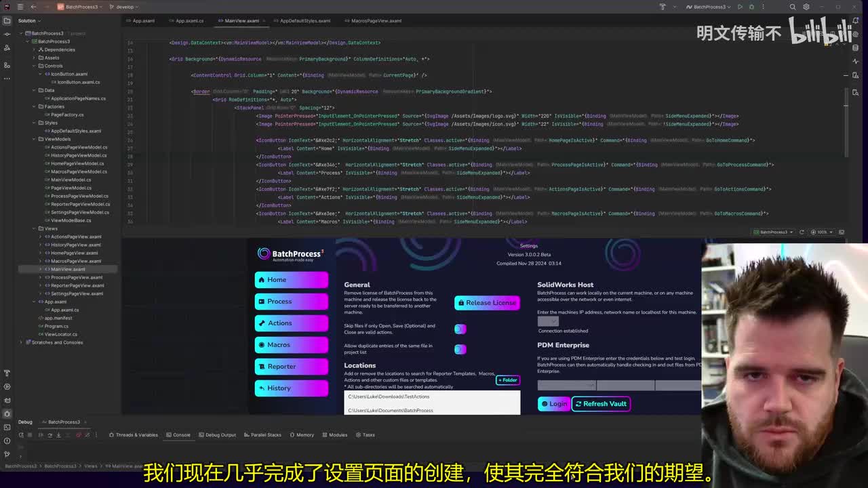The height and width of the screenshot is (488, 868).
Task: Open the Problems tool window icon
Action: 7,441
